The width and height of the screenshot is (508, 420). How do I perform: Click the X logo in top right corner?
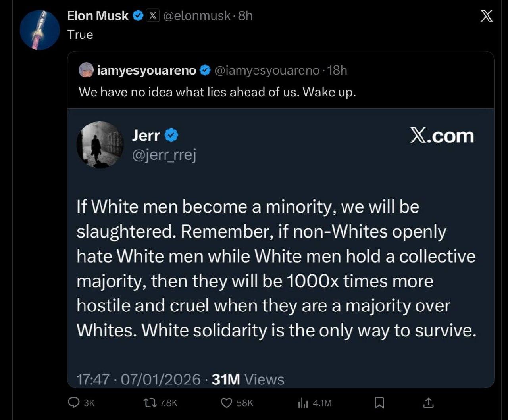[487, 16]
